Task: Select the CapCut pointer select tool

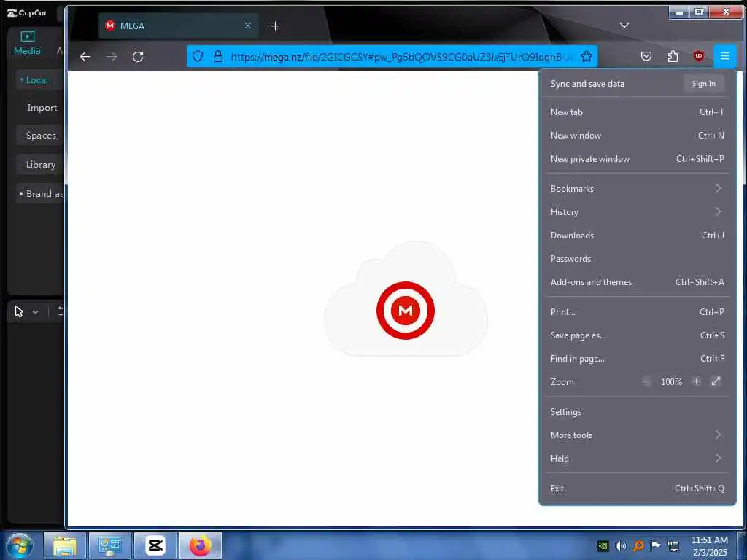Action: (x=19, y=312)
